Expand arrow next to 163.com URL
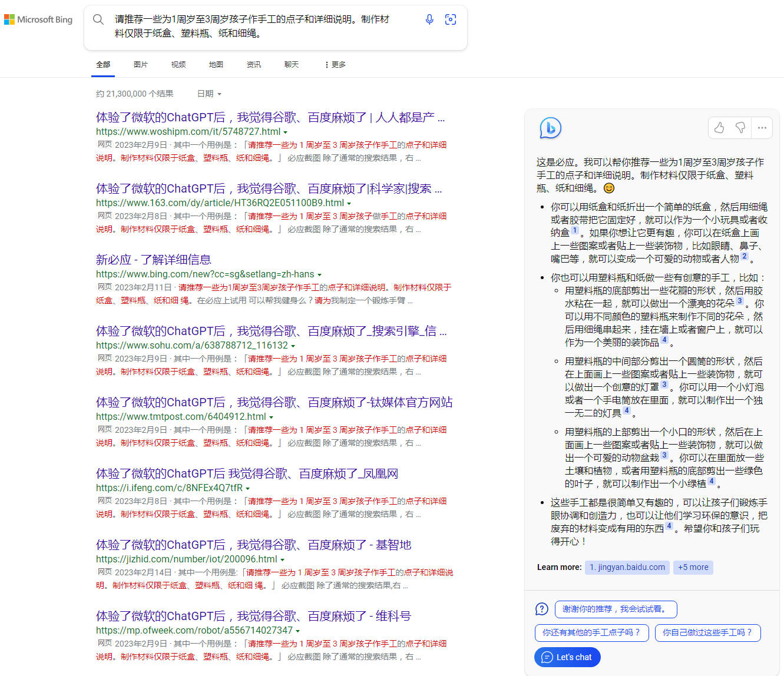Screen dimensions: 784x676 (349, 204)
